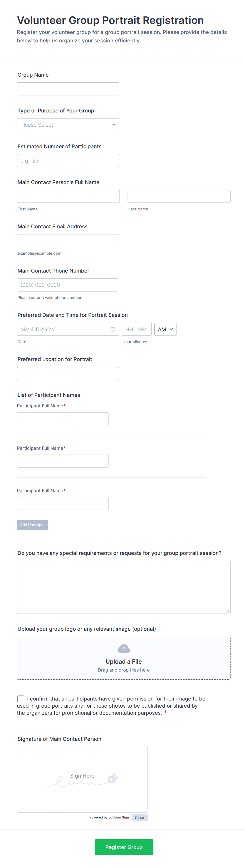Screen dimensions: 245x868
Task: Open the Jotform Sign link
Action: click(119, 817)
